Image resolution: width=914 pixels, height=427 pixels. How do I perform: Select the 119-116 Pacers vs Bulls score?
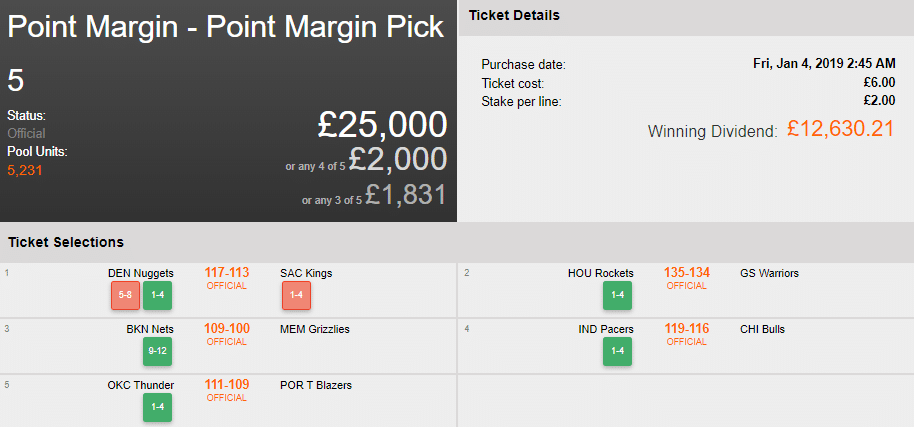pyautogui.click(x=686, y=329)
